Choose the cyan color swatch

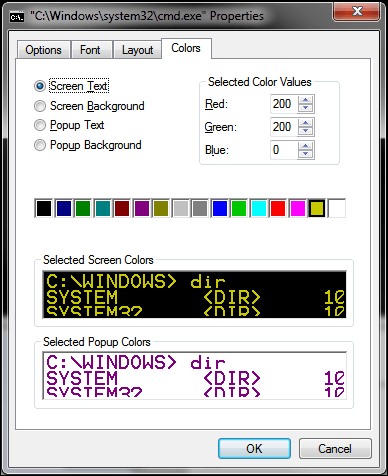point(259,209)
